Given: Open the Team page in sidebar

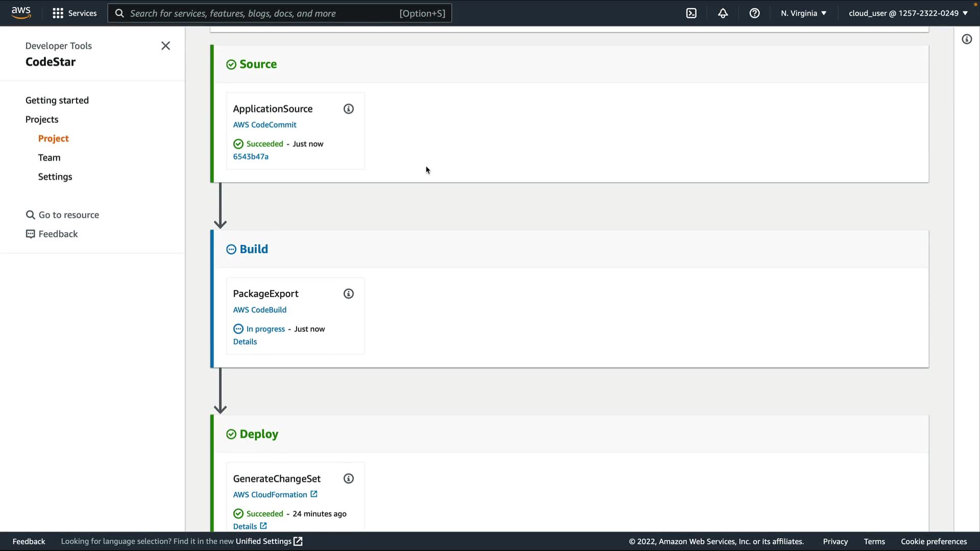Looking at the screenshot, I should click(x=49, y=158).
